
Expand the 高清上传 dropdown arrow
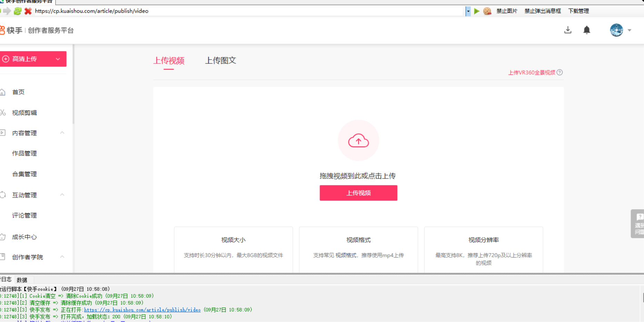coord(58,59)
